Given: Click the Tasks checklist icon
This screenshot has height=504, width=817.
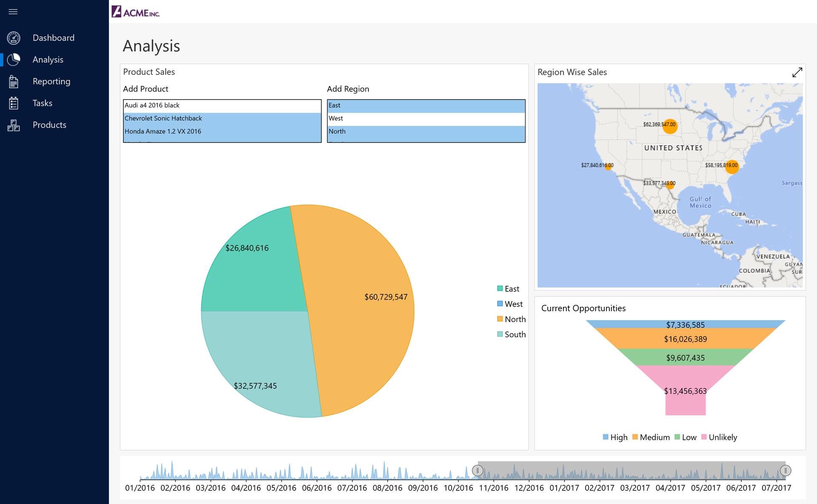Looking at the screenshot, I should click(x=14, y=103).
